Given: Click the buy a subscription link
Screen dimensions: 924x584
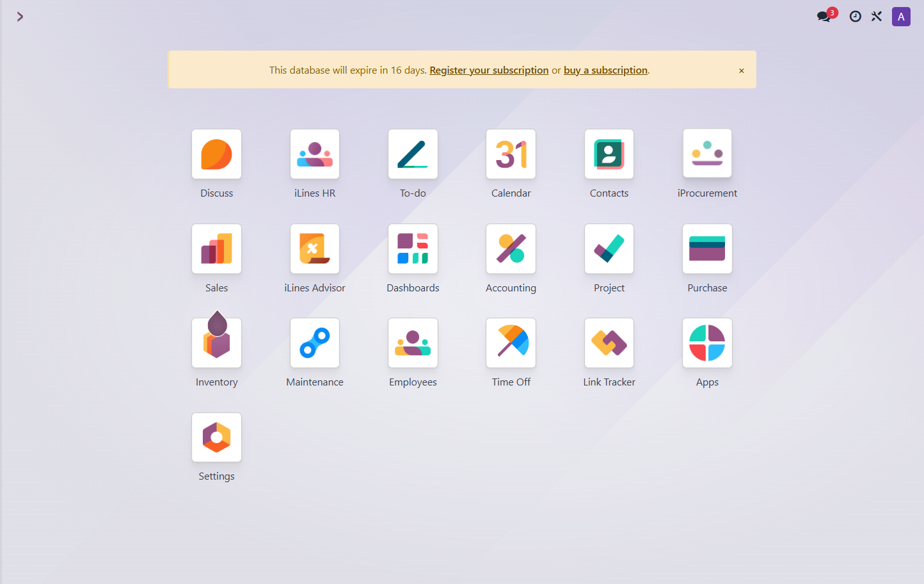Looking at the screenshot, I should click(x=605, y=70).
